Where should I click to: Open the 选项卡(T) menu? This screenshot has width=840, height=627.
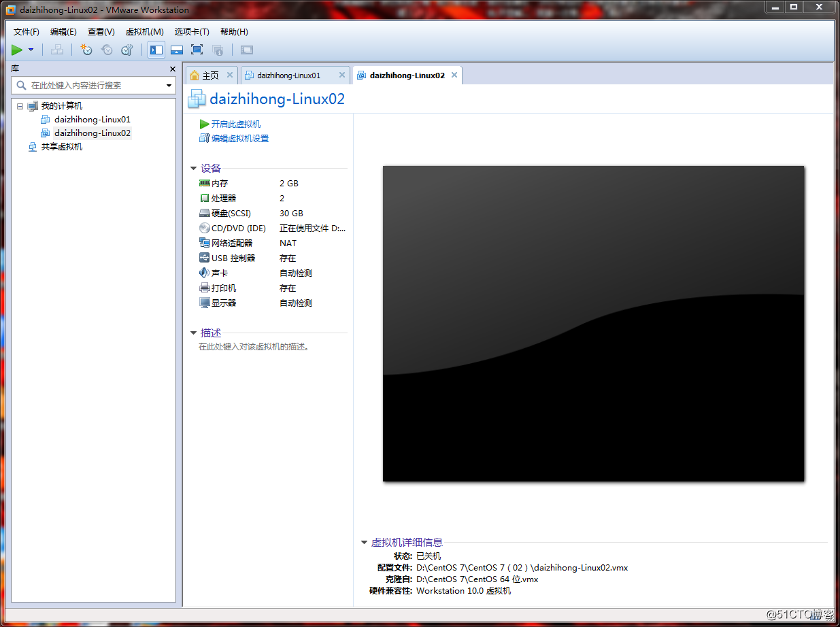click(192, 32)
